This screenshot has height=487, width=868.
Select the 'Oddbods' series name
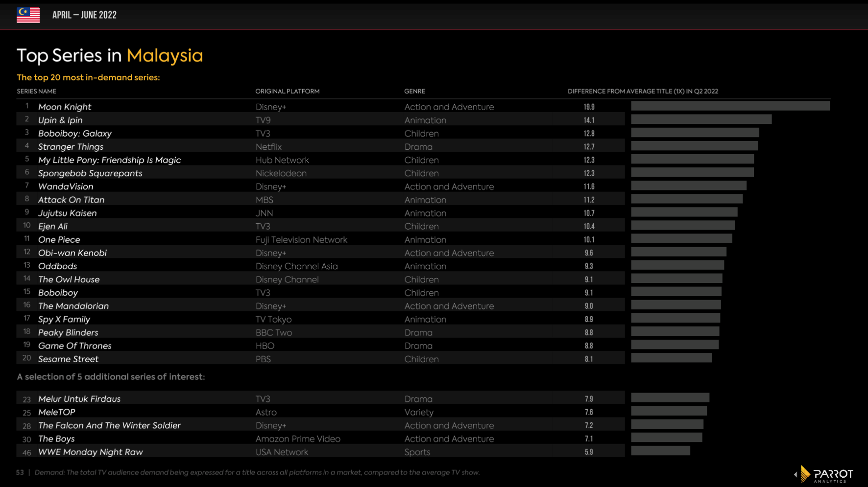(x=58, y=266)
